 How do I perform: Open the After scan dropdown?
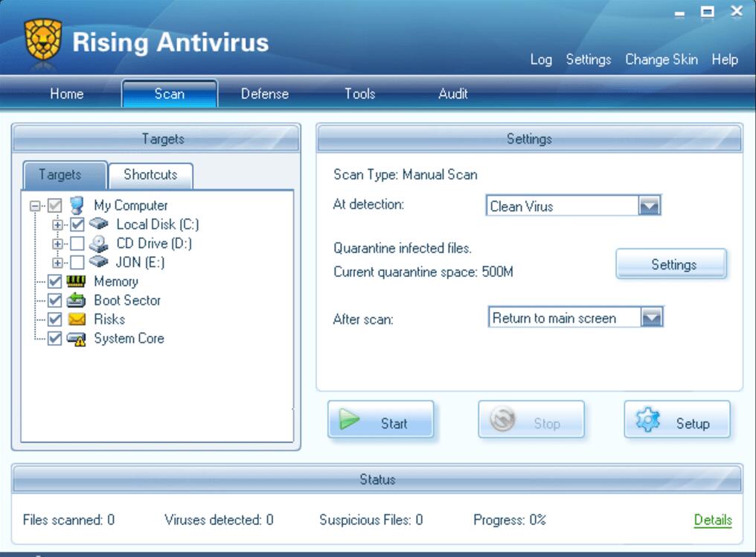651,318
